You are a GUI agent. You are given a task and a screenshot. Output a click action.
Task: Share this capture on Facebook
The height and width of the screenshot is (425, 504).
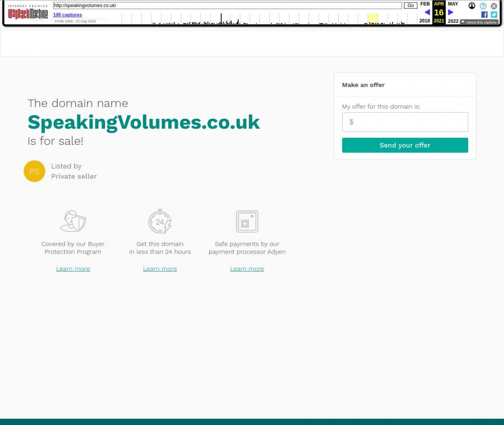(484, 15)
